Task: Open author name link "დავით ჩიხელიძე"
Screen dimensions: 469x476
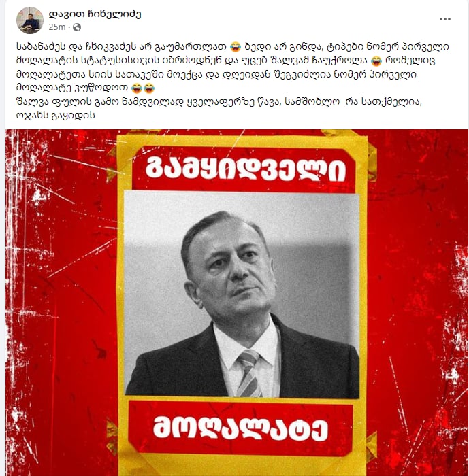Action: 95,14
